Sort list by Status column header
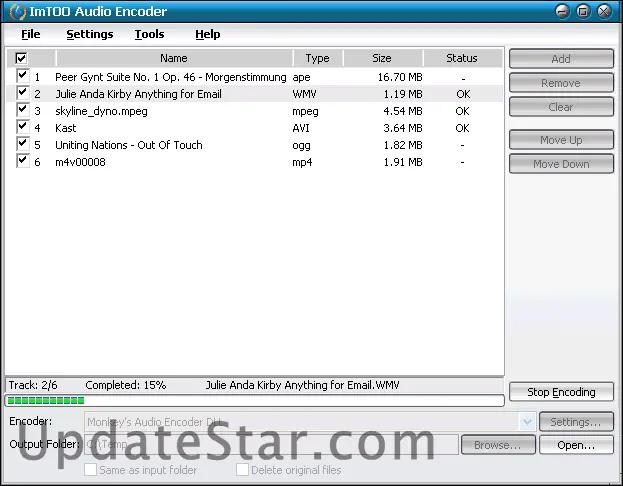 462,58
